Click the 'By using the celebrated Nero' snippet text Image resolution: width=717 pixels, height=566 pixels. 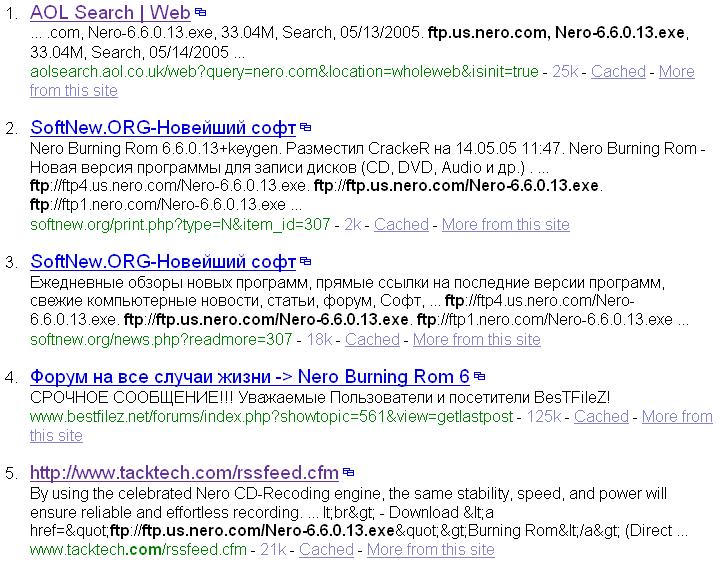[130, 494]
